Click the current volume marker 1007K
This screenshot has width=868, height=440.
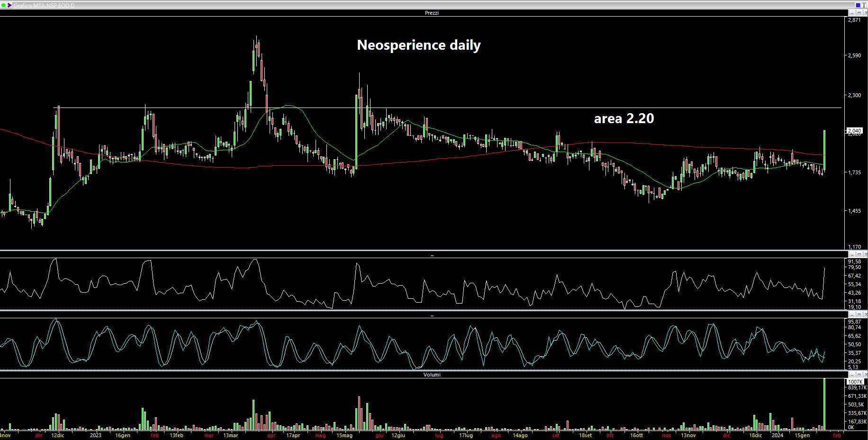(x=855, y=381)
